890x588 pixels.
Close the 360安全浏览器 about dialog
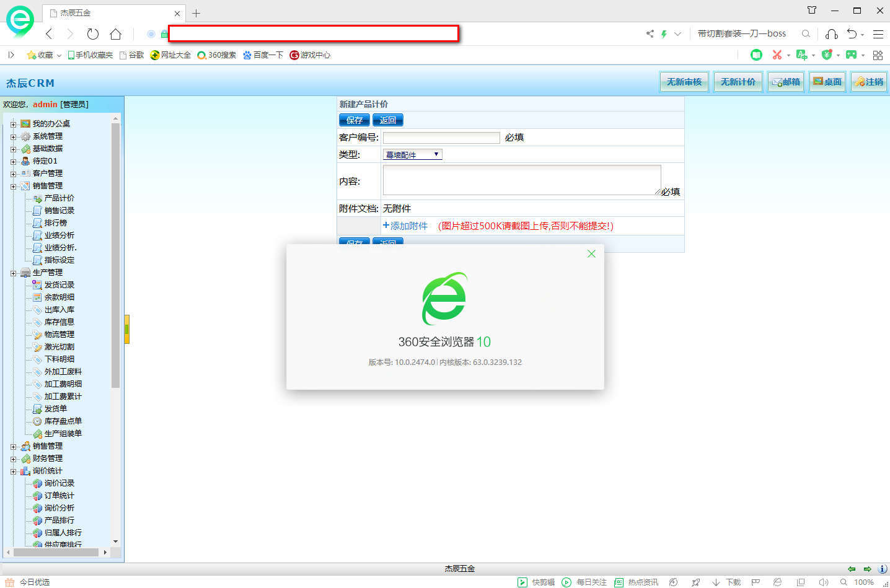click(591, 253)
